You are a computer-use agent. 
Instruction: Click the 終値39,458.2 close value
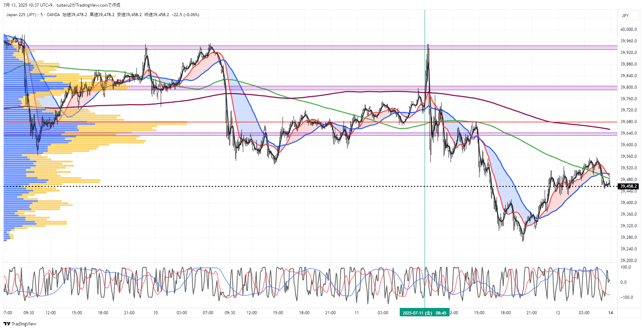tap(157, 15)
